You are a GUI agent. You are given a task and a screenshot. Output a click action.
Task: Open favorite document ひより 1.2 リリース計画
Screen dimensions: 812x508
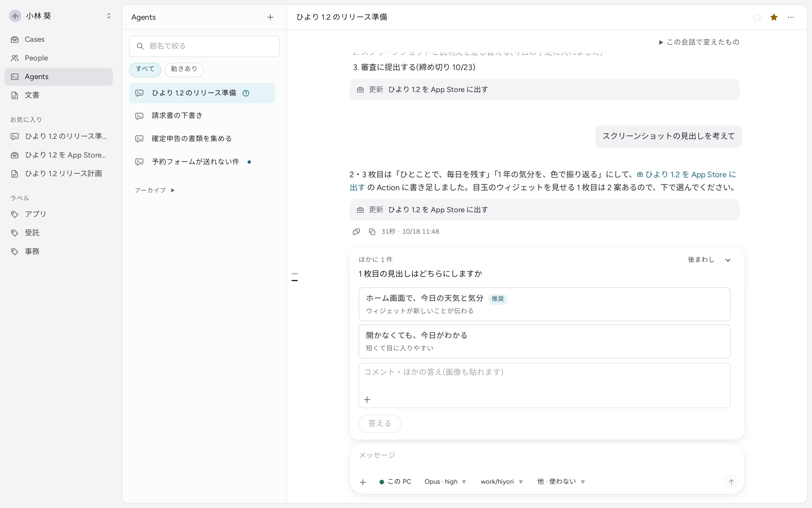[58, 174]
